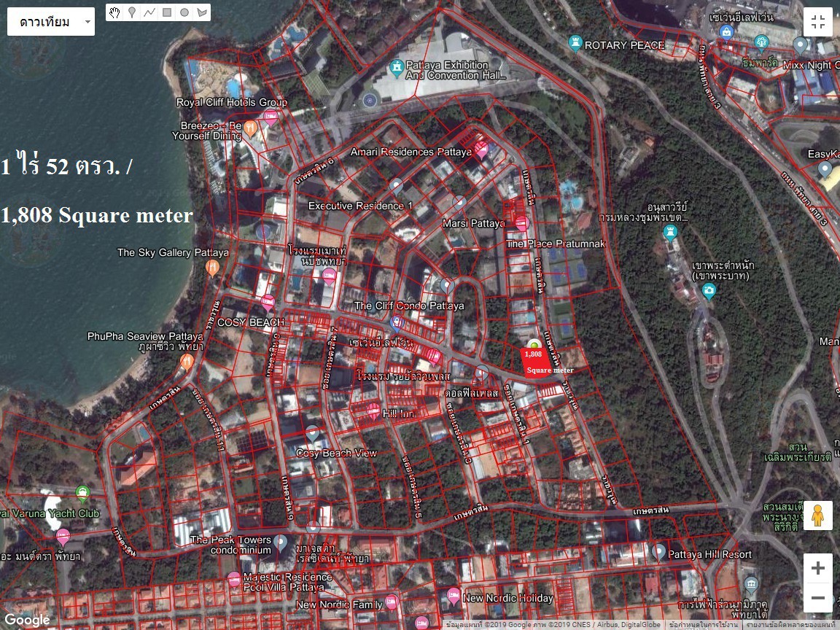The image size is (840, 630).
Task: Select the polygon drawing tool
Action: click(x=202, y=12)
